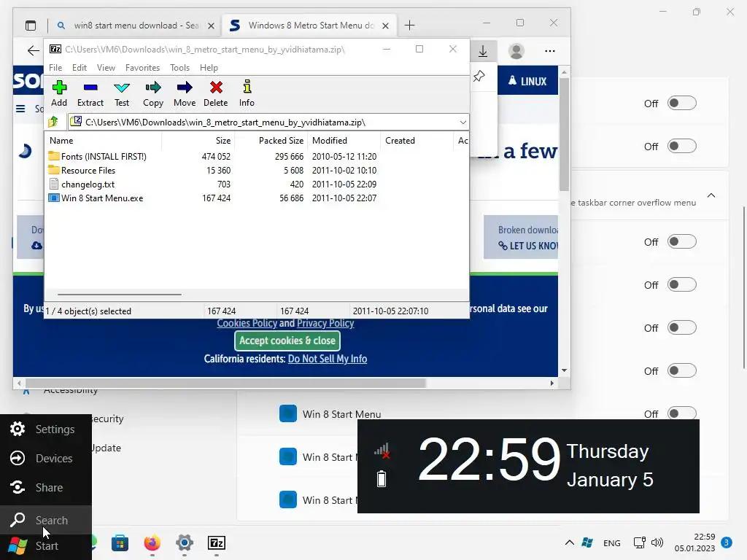Open the Privacy Policy link
The image size is (747, 560).
point(325,323)
